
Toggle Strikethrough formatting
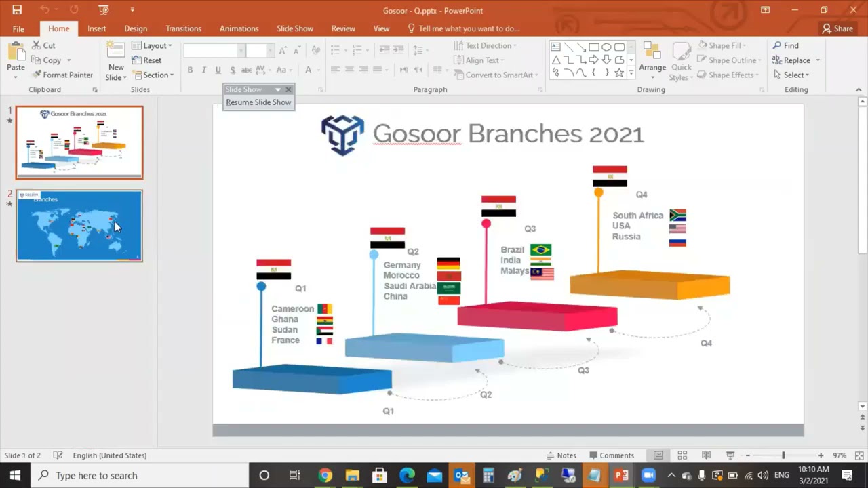click(247, 70)
